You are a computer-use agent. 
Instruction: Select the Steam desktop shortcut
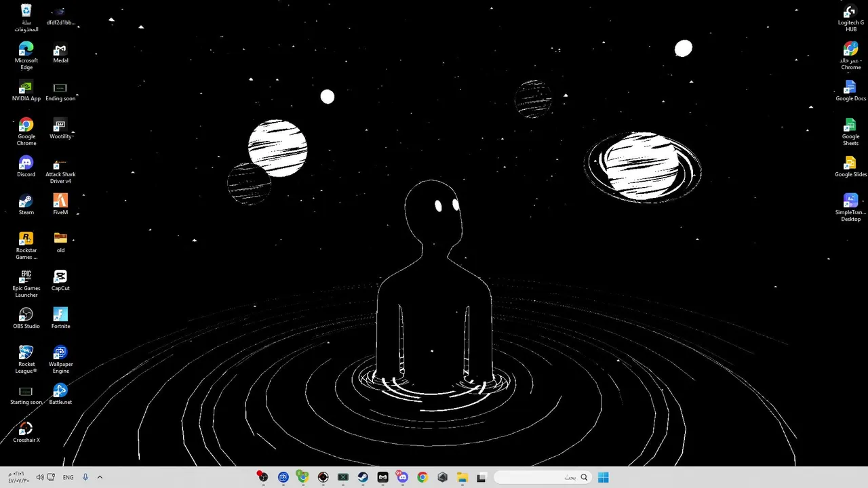26,205
